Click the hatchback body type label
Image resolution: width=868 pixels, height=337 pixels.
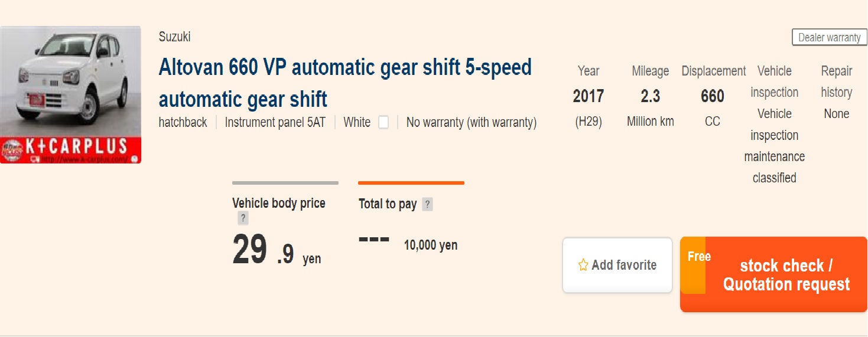(183, 123)
